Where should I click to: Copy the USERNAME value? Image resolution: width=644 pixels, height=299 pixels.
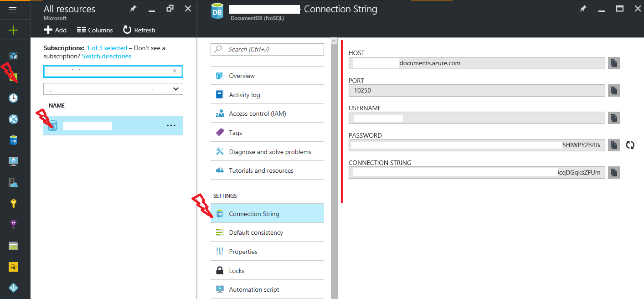click(x=614, y=118)
